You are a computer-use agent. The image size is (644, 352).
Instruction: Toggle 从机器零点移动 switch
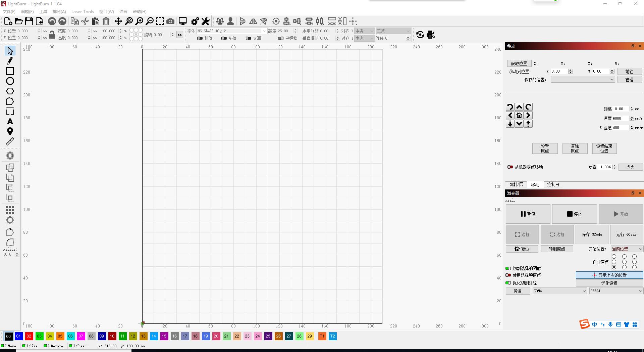point(510,167)
